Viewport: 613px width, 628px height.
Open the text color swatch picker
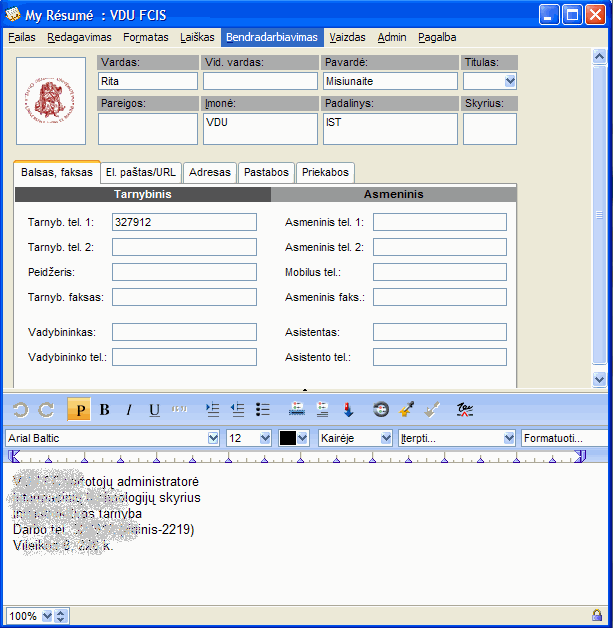tap(304, 438)
